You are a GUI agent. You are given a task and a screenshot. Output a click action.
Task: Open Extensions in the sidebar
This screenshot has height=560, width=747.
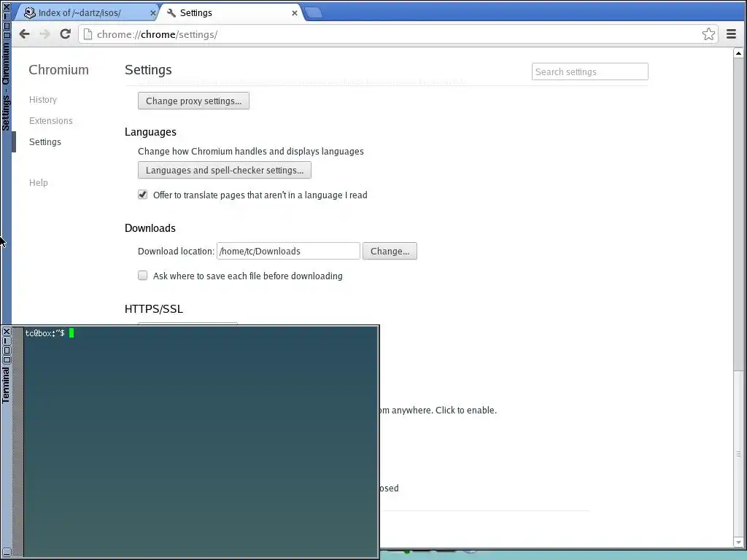pyautogui.click(x=51, y=120)
